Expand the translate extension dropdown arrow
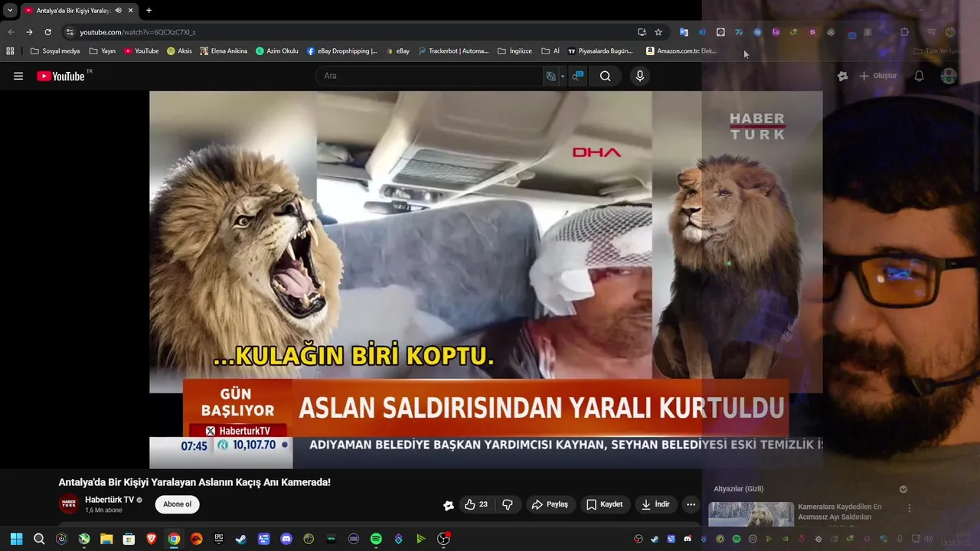Viewport: 980px width, 551px height. click(x=563, y=77)
